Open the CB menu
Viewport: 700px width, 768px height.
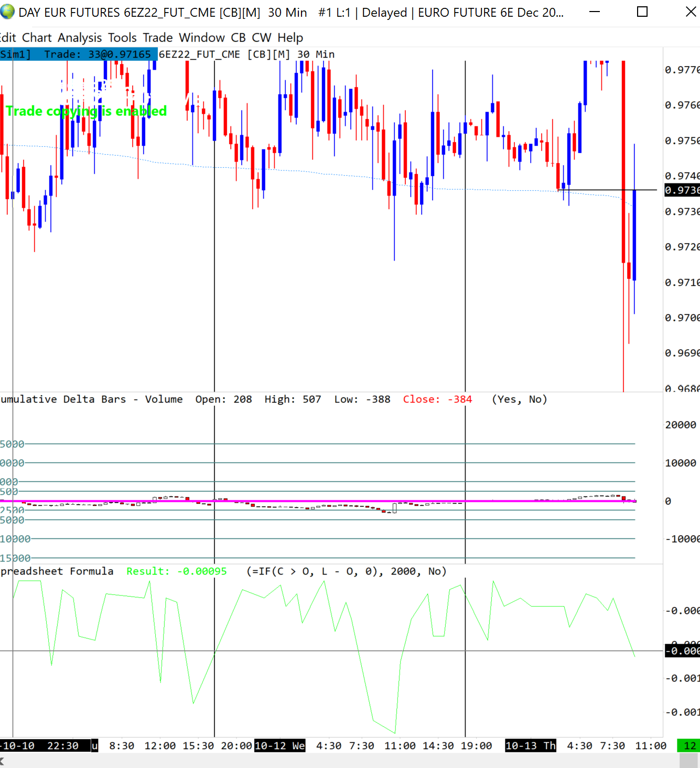point(238,38)
